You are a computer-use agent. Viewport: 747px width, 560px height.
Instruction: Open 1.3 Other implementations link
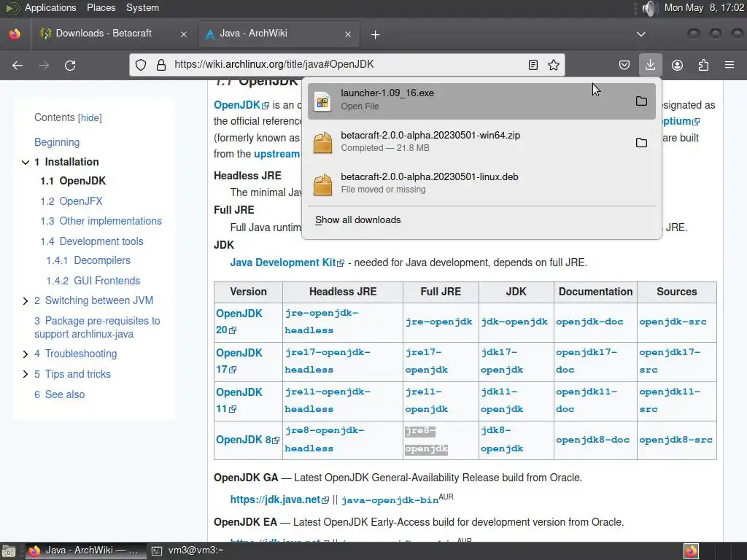101,222
